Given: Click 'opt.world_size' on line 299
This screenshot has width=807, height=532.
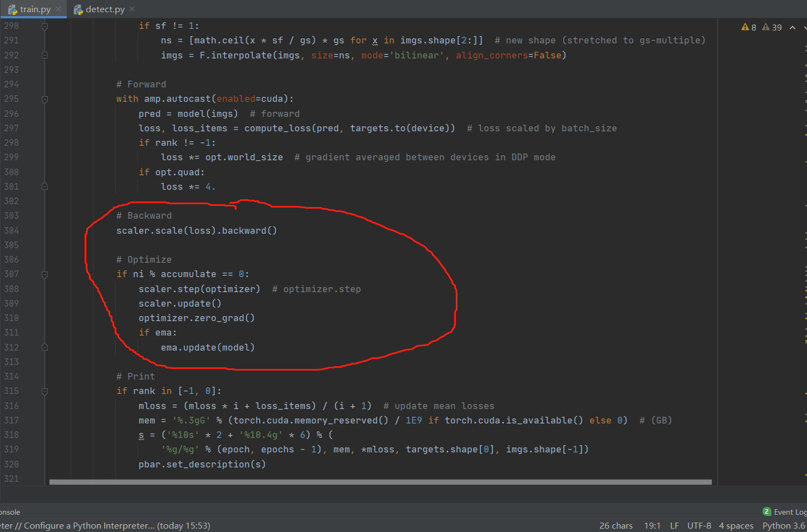Looking at the screenshot, I should (244, 157).
